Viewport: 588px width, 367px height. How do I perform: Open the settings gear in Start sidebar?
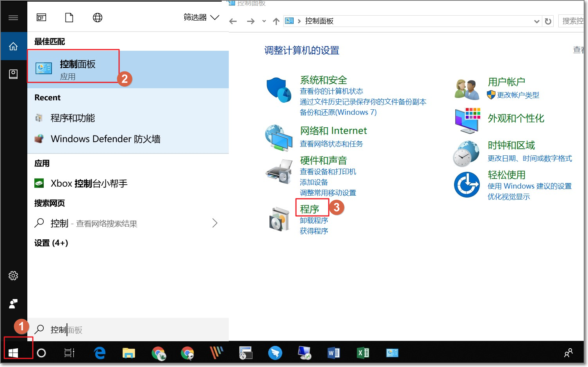13,276
